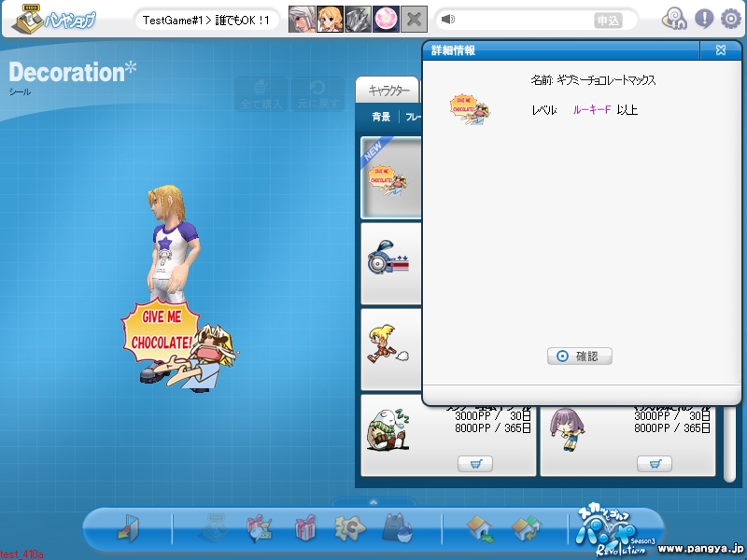
Task: Select the running blonde character sticker
Action: tap(390, 349)
